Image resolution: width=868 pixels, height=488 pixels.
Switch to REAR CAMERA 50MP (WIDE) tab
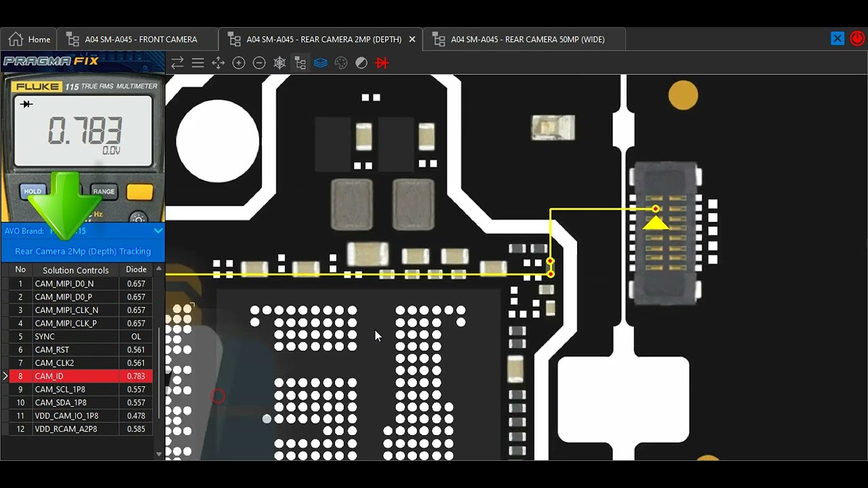(x=524, y=39)
